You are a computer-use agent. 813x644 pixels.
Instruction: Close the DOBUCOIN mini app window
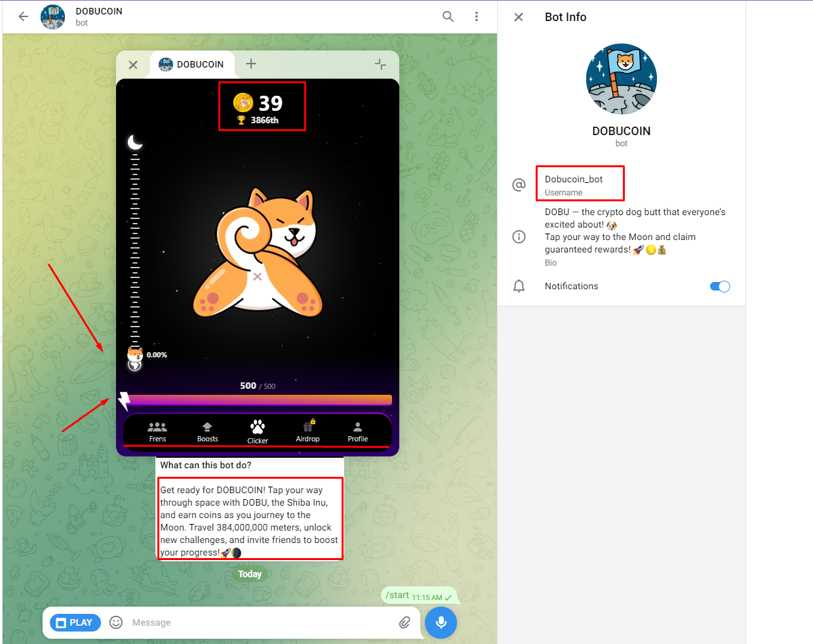133,65
